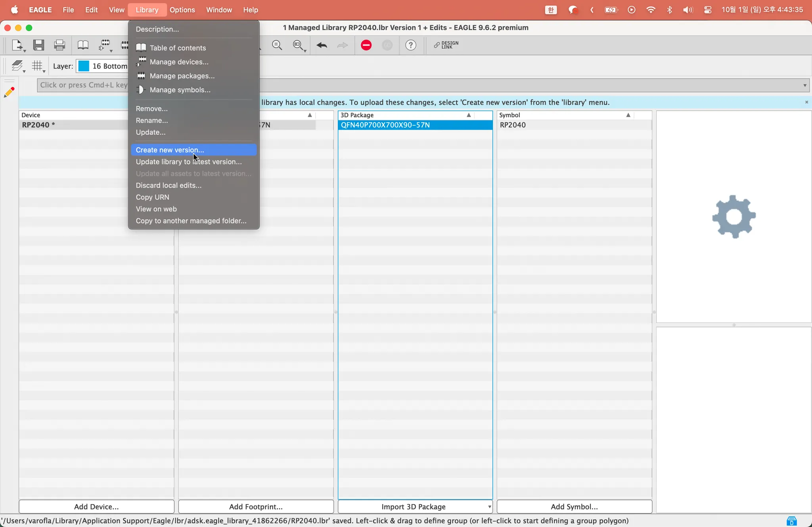Open the Help question mark icon
Viewport: 812px width, 527px height.
[x=411, y=45]
